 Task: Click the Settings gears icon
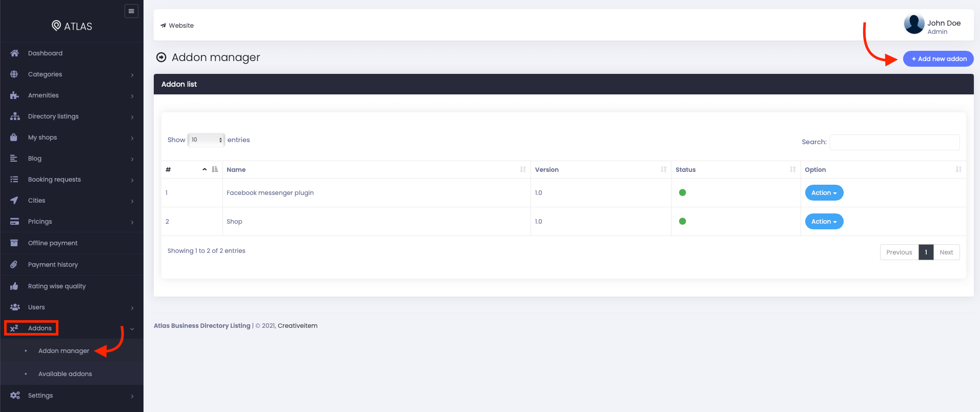tap(15, 396)
